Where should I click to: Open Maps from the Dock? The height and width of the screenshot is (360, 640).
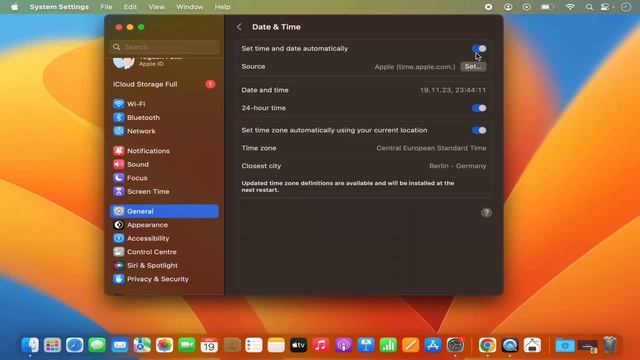142,345
